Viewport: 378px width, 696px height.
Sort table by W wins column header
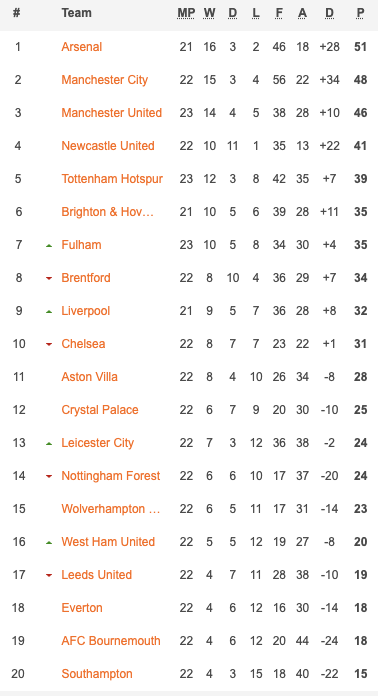[x=209, y=13]
